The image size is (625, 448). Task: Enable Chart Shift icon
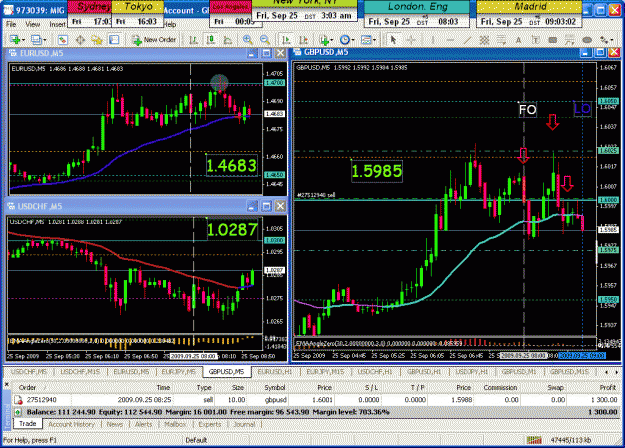click(303, 39)
